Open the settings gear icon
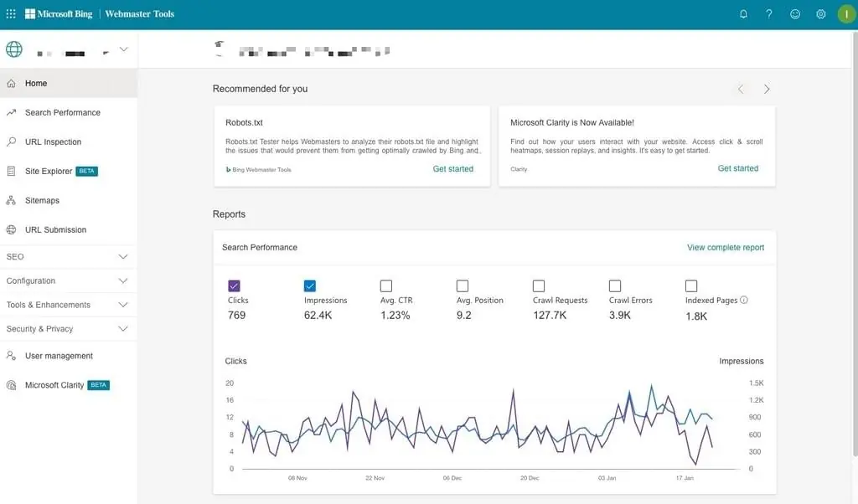 tap(821, 14)
